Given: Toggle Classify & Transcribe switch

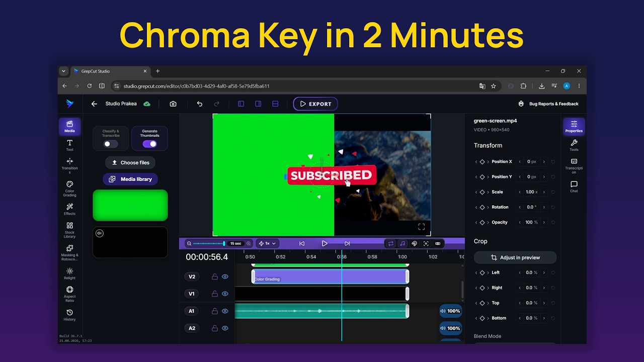Looking at the screenshot, I should pos(111,144).
